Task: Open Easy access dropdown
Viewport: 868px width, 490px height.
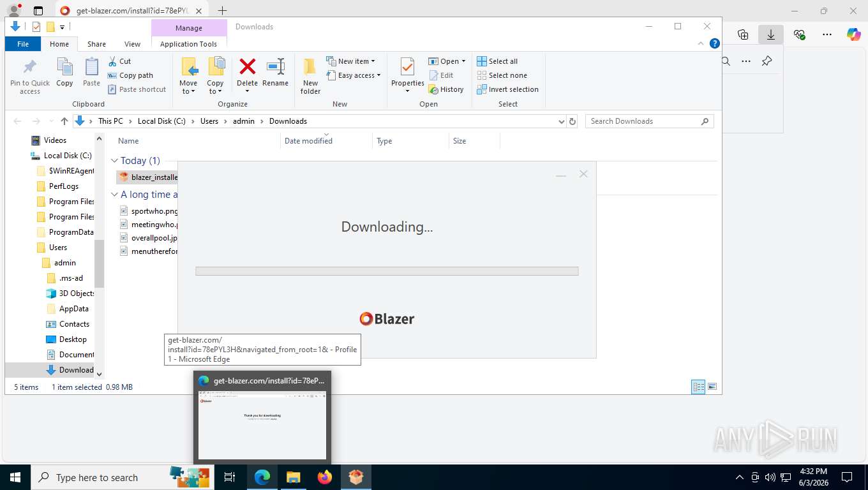Action: pyautogui.click(x=353, y=75)
